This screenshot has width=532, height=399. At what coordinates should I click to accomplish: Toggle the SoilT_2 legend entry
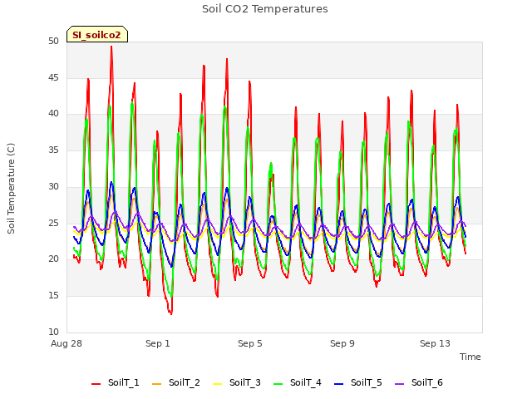[x=176, y=382]
